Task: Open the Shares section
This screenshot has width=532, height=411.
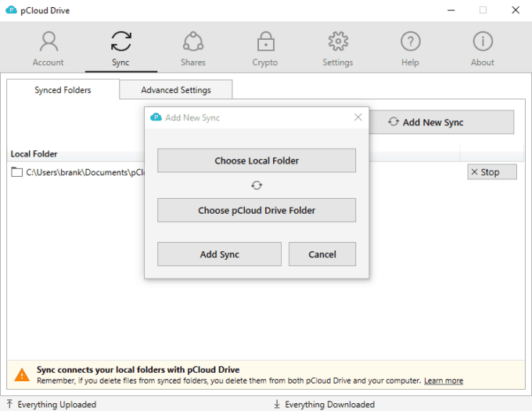Action: click(193, 49)
